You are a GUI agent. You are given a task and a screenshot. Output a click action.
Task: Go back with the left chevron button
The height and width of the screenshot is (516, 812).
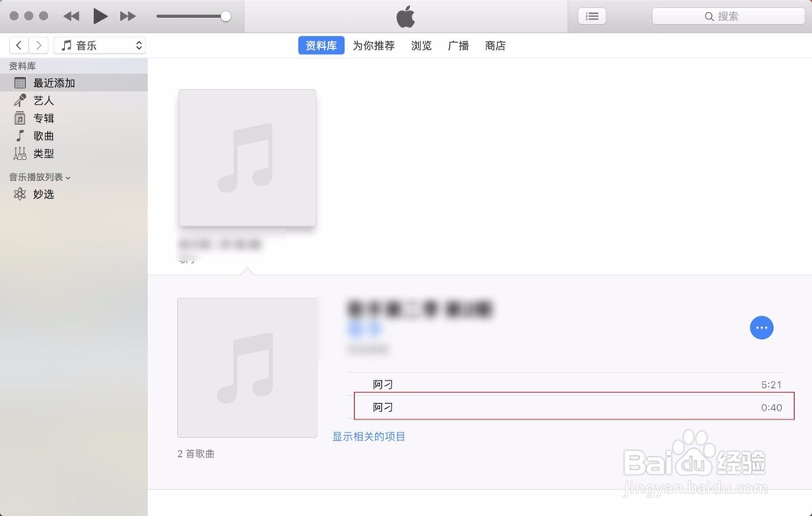point(19,45)
